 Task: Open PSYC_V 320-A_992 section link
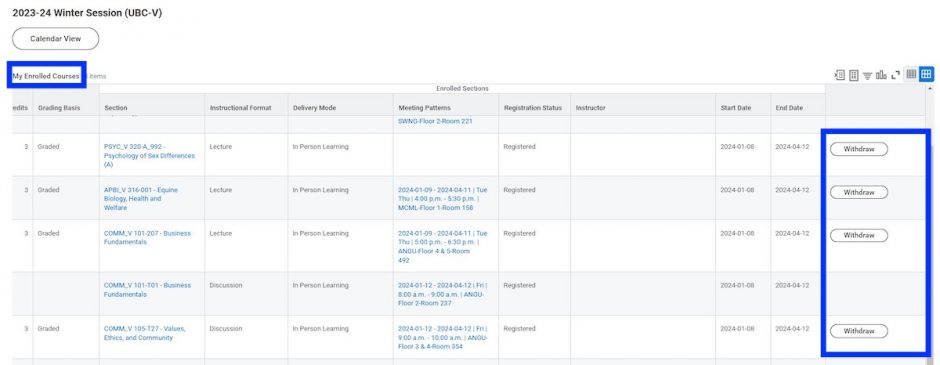pyautogui.click(x=149, y=155)
